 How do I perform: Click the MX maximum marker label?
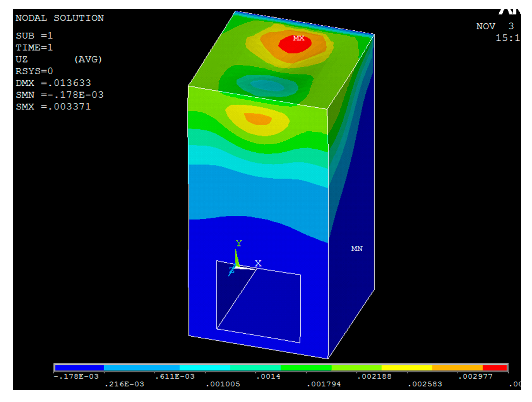click(298, 38)
